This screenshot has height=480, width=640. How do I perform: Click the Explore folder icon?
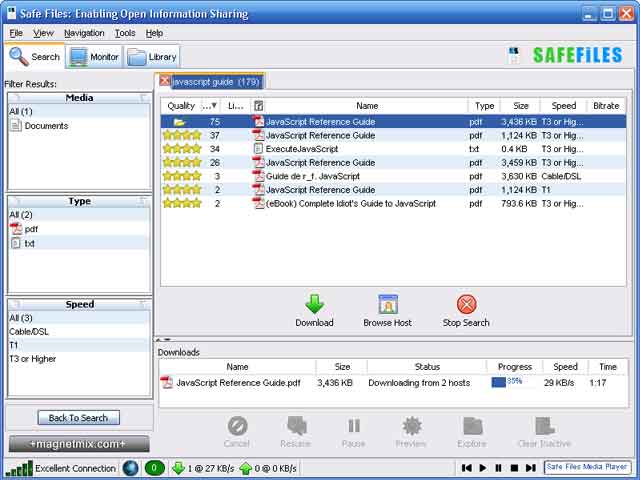click(473, 427)
